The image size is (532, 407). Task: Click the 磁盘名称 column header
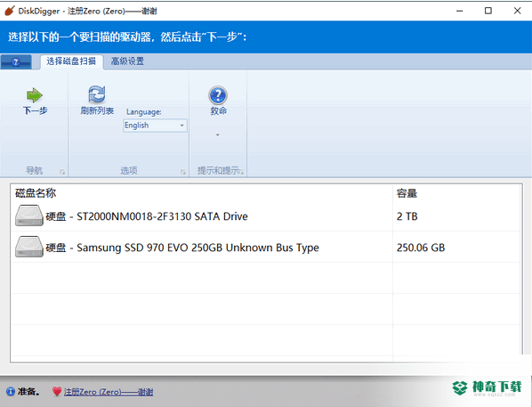point(36,193)
